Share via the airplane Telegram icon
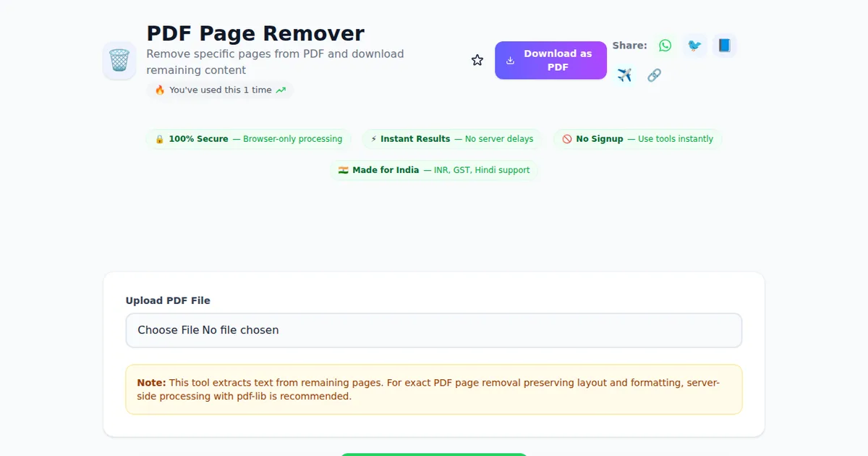The image size is (868, 456). click(x=624, y=75)
